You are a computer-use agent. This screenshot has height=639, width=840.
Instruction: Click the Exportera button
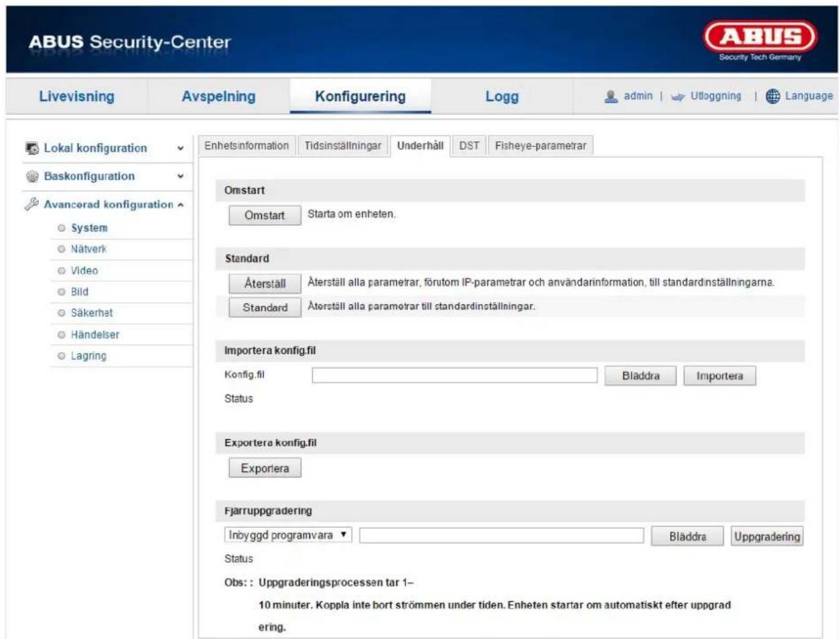coord(265,468)
